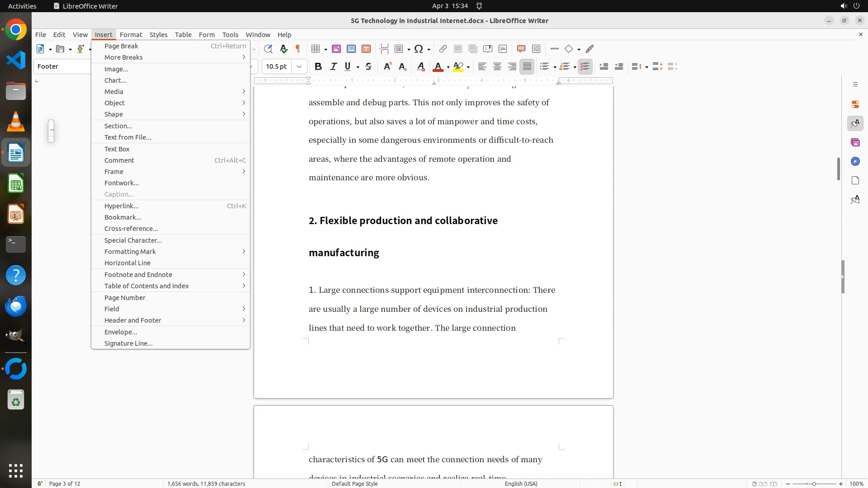Image resolution: width=868 pixels, height=488 pixels.
Task: Click the Clear Direct Formatting icon
Action: point(420,66)
